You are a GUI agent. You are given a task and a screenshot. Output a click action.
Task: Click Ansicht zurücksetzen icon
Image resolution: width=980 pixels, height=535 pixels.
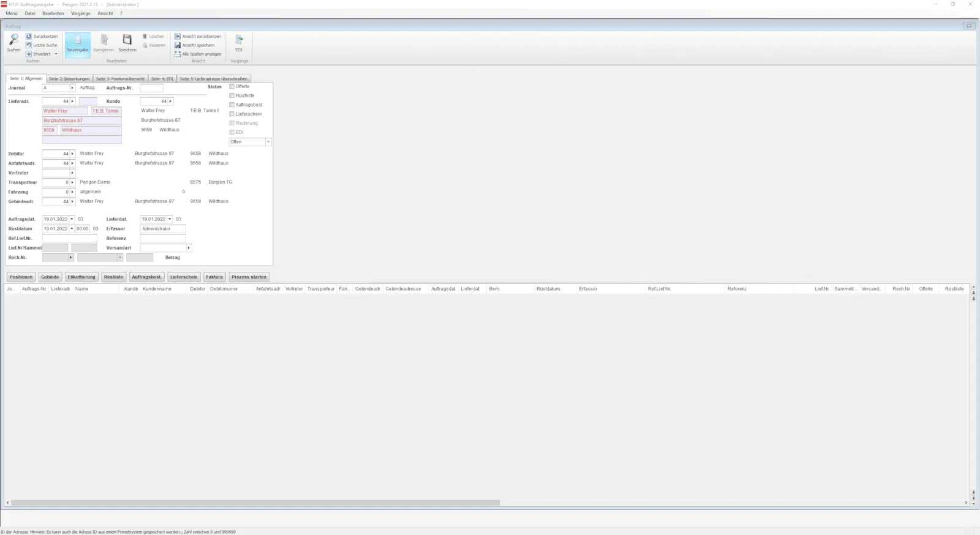coord(178,36)
